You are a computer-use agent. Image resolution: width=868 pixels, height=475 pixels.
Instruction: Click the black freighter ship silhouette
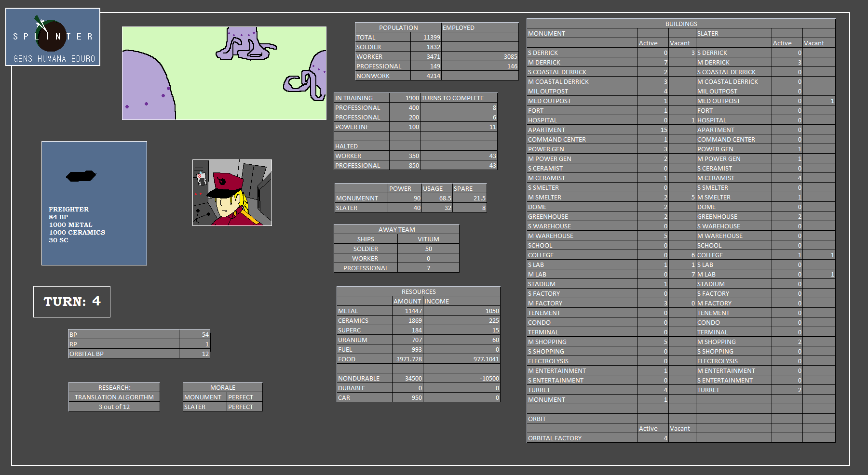[81, 176]
